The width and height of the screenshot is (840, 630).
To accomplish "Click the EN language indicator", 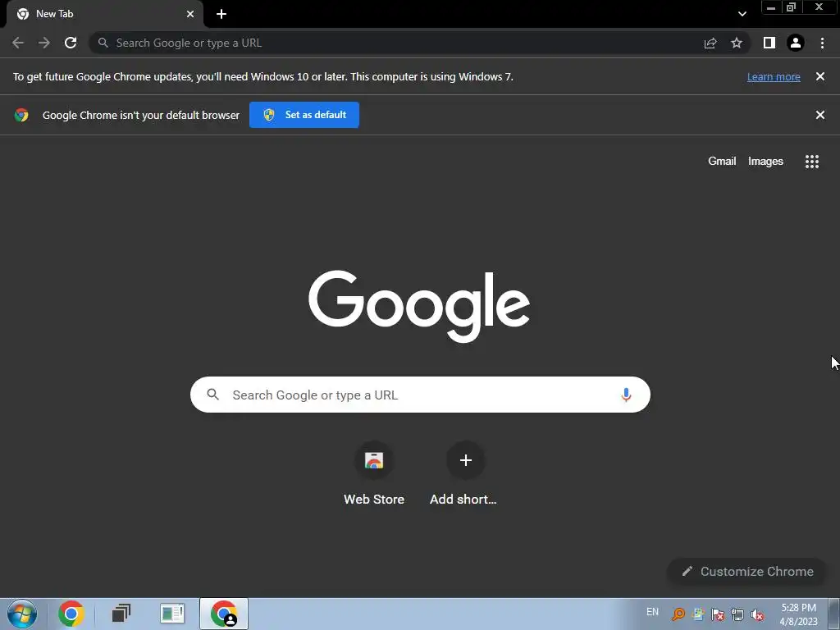I will 652,612.
